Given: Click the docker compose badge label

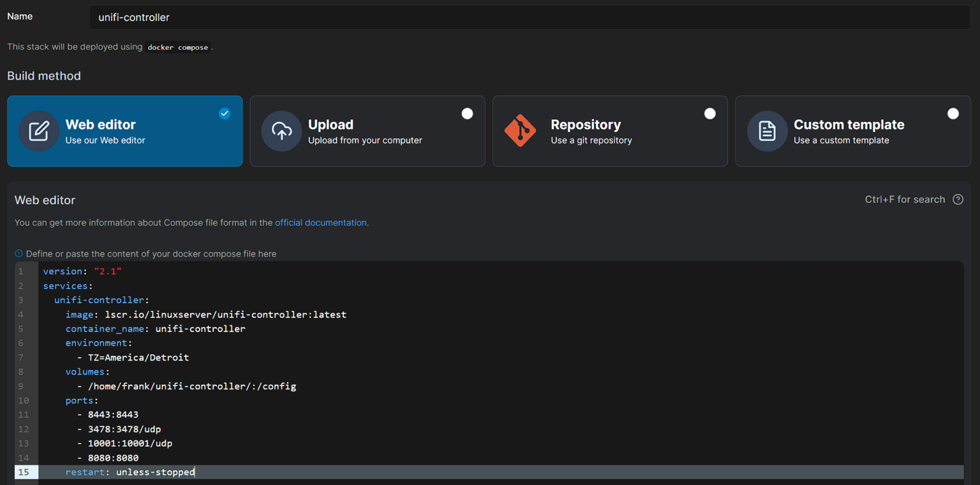Looking at the screenshot, I should point(178,47).
